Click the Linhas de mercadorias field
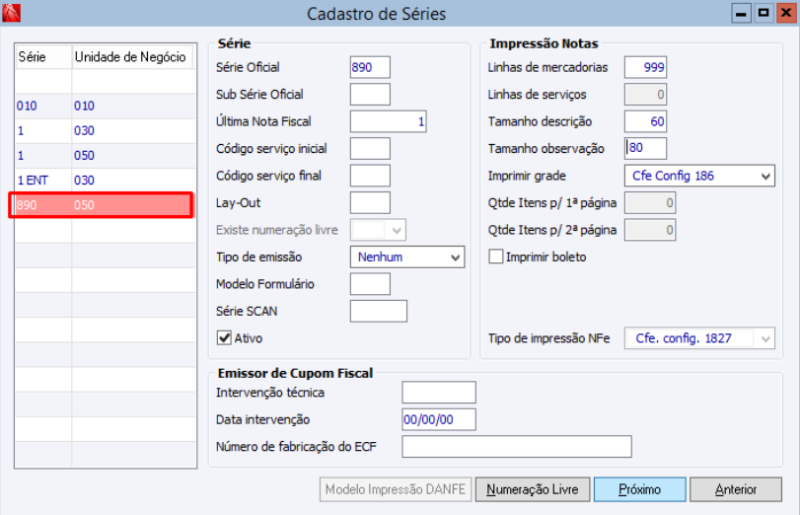The image size is (800, 515). point(645,67)
